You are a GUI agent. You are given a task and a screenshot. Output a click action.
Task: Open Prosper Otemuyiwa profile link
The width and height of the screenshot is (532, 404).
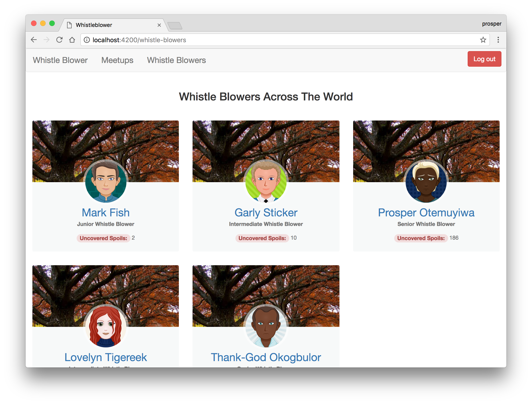(x=426, y=213)
